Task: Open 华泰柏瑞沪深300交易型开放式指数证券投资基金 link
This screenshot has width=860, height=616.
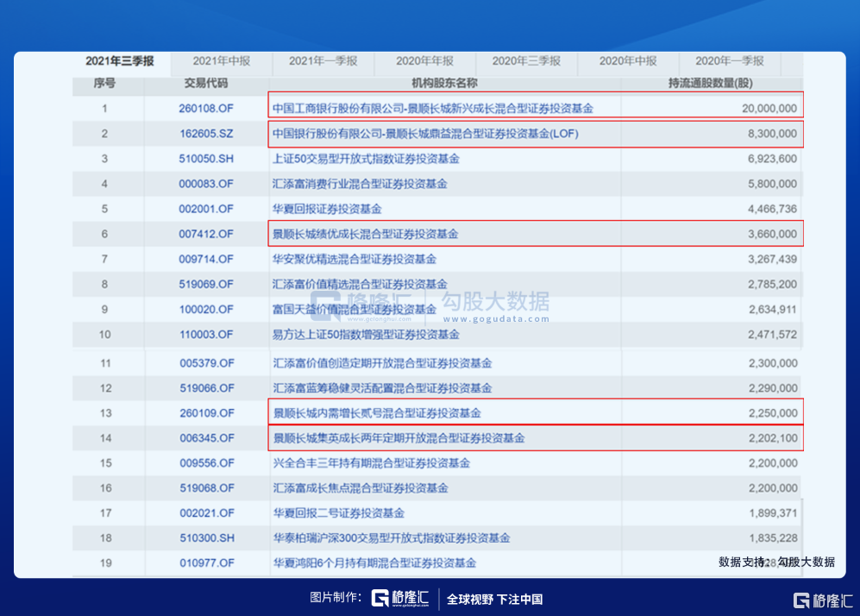Action: [392, 538]
